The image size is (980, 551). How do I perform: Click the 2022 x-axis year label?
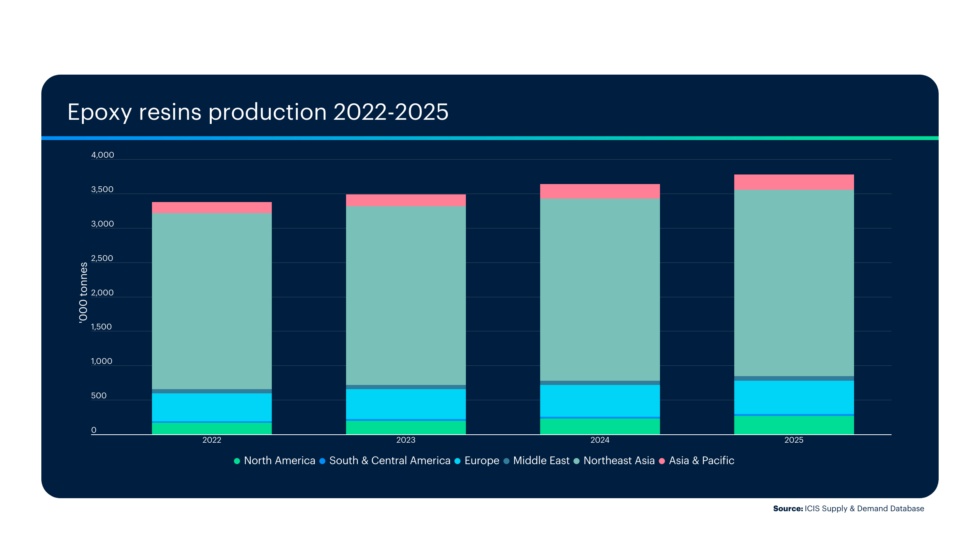tap(212, 440)
